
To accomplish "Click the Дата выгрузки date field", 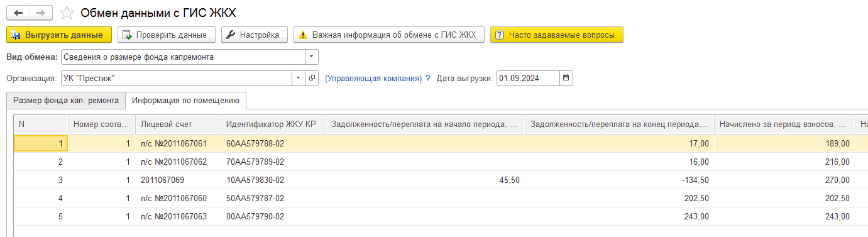I will pos(527,78).
